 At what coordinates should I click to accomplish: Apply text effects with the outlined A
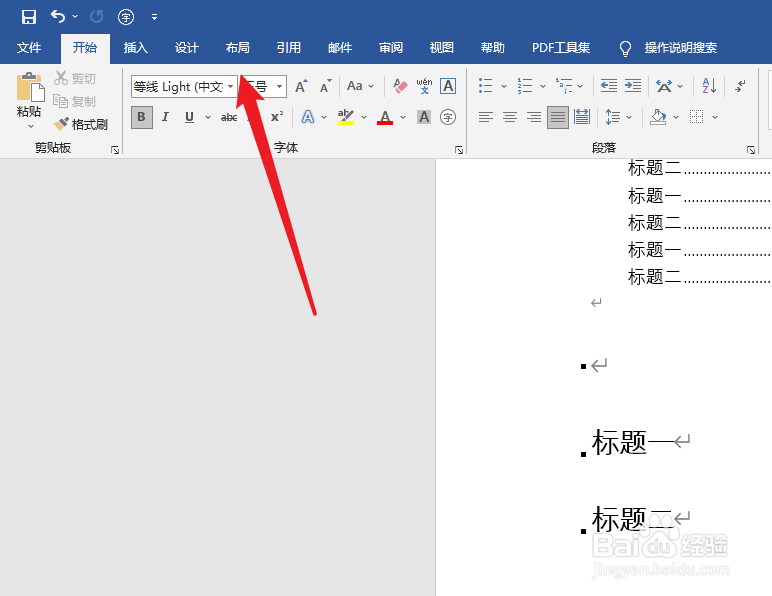coord(308,117)
